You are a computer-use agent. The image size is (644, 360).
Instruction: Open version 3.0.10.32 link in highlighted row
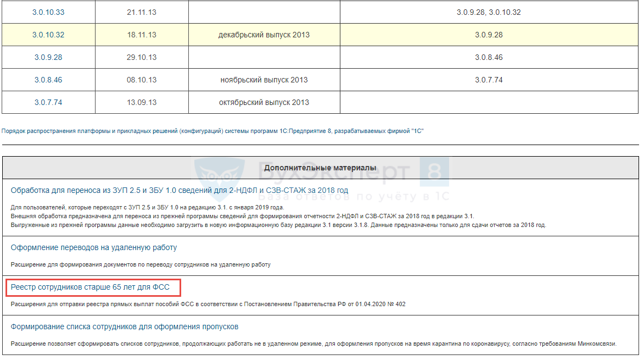coord(48,35)
